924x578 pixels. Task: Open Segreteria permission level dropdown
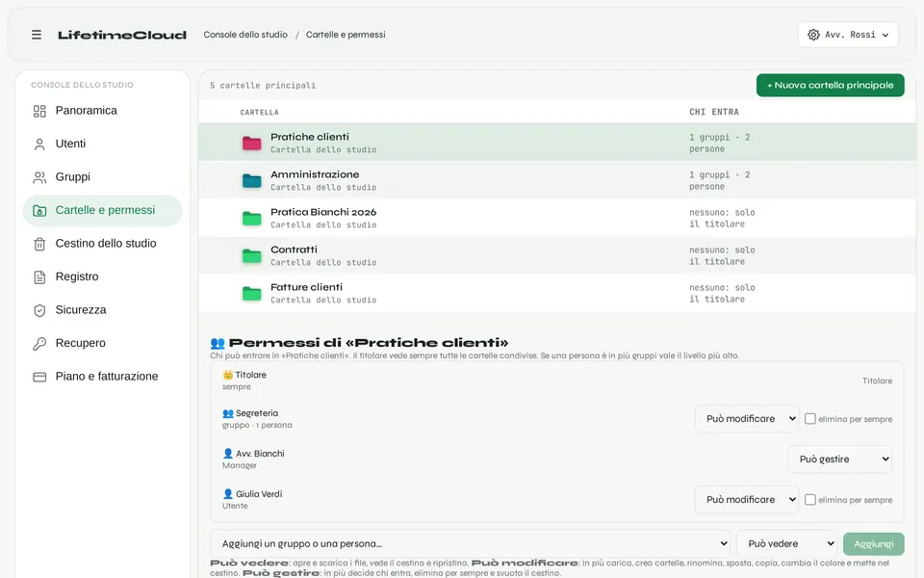click(x=747, y=419)
